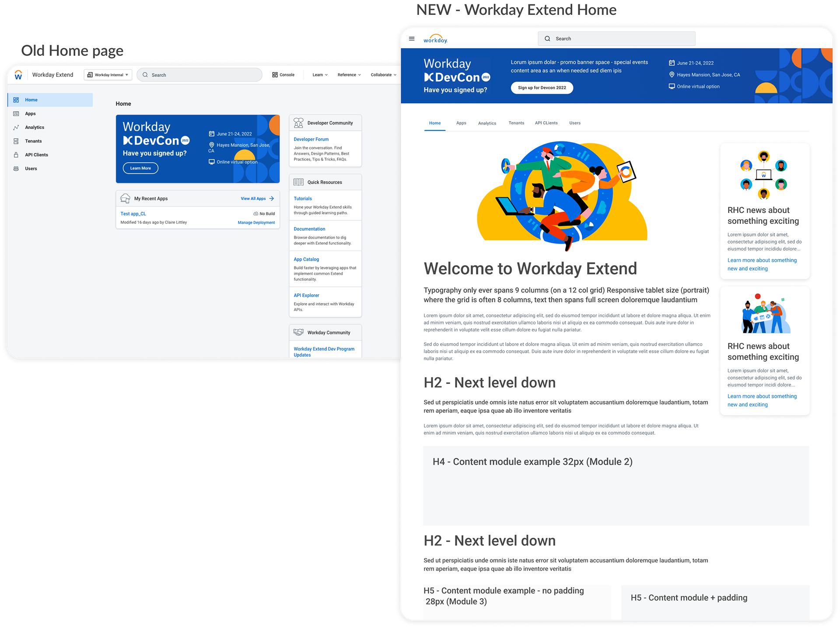Viewport: 840px width, 628px height.
Task: Click the API Clients lock icon in sidebar
Action: tap(16, 155)
